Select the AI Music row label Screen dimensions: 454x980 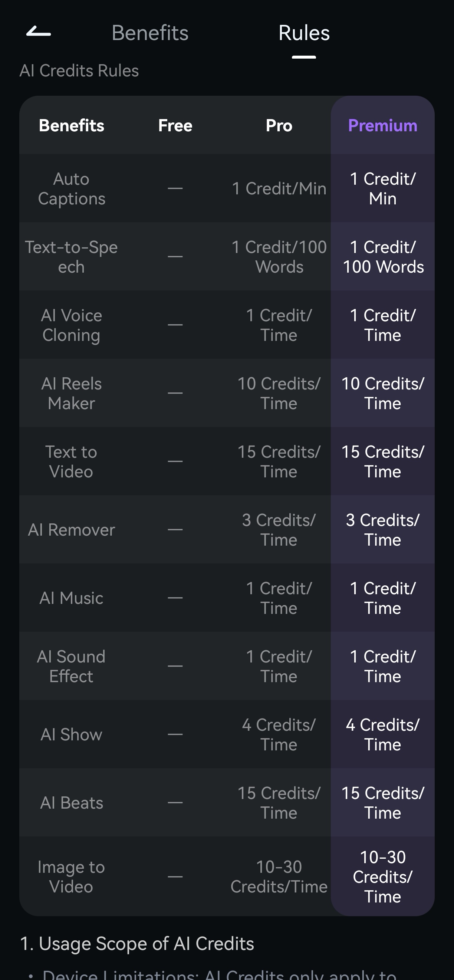pyautogui.click(x=72, y=598)
